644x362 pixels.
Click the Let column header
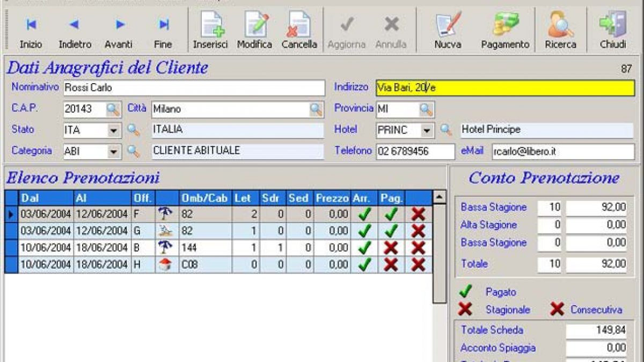point(246,198)
